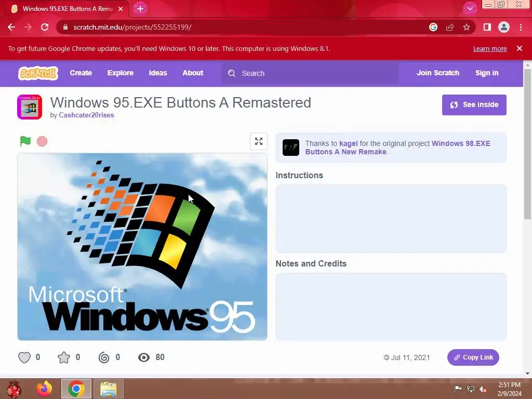Open the project author's avatar thumbnail

pos(30,107)
